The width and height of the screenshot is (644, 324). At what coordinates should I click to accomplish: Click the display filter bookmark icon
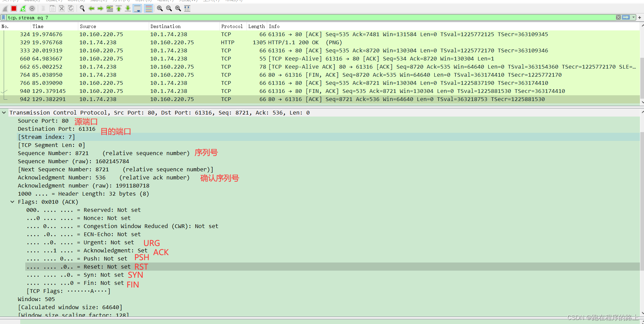tap(4, 17)
